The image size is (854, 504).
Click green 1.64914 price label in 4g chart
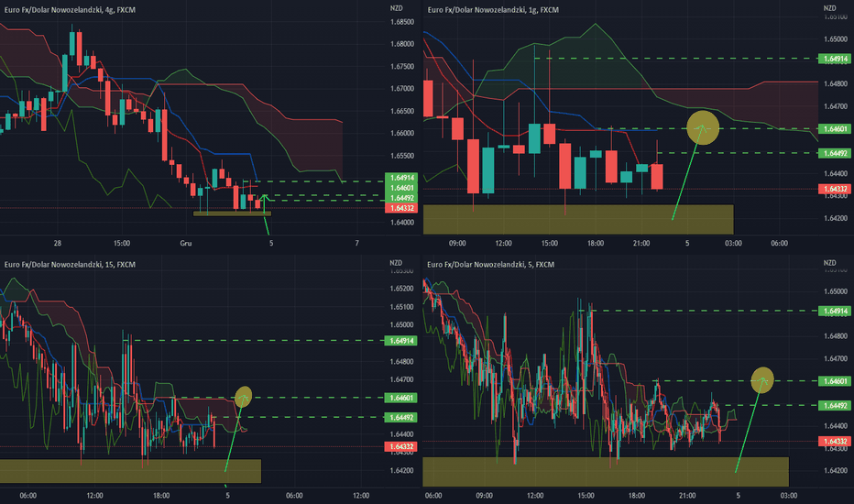pyautogui.click(x=402, y=178)
